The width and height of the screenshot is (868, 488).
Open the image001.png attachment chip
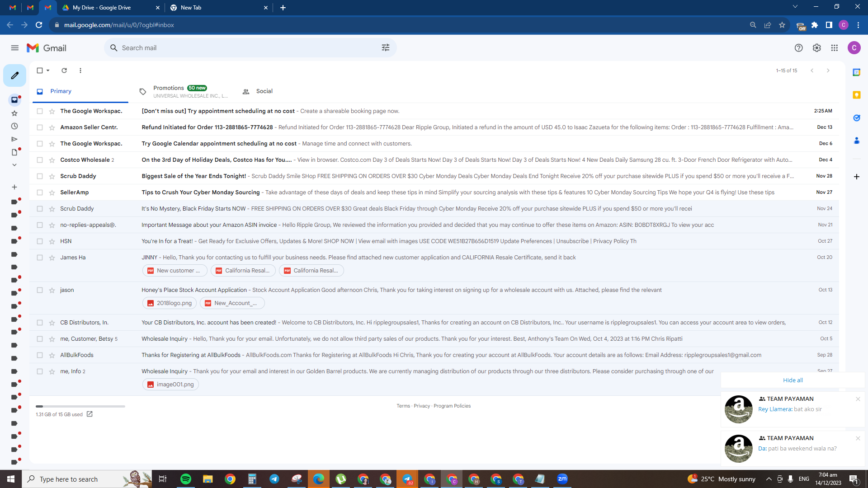[170, 385]
